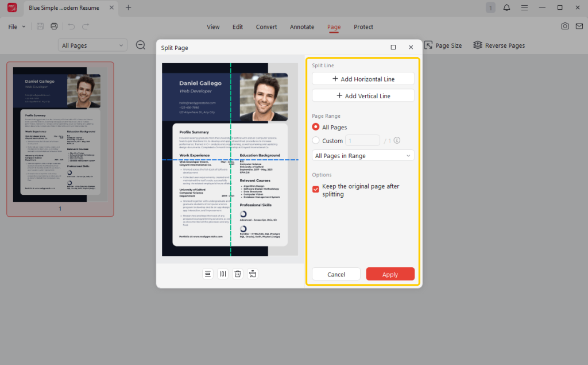Screen dimensions: 588x365
Task: Click the trash icon to delete split line
Action: pos(237,274)
